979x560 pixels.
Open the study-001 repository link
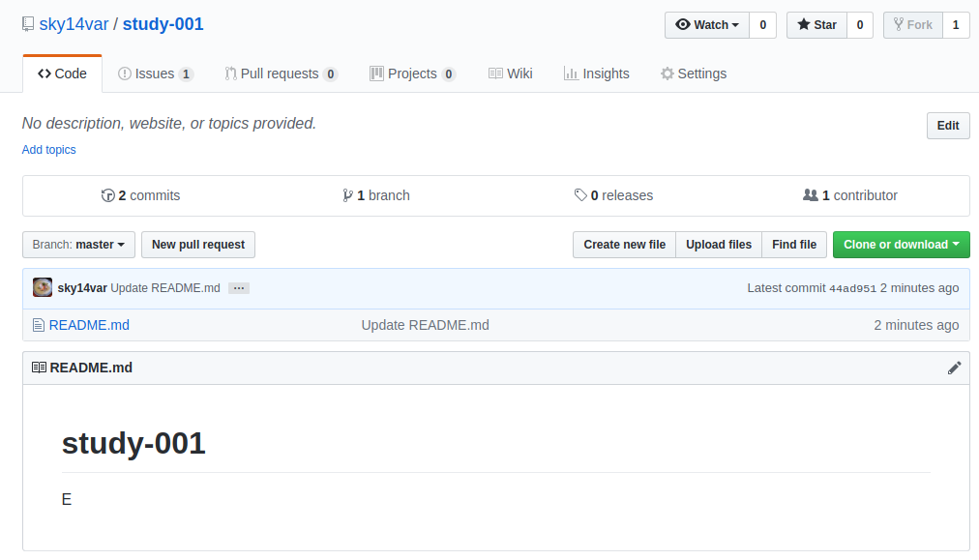click(163, 24)
